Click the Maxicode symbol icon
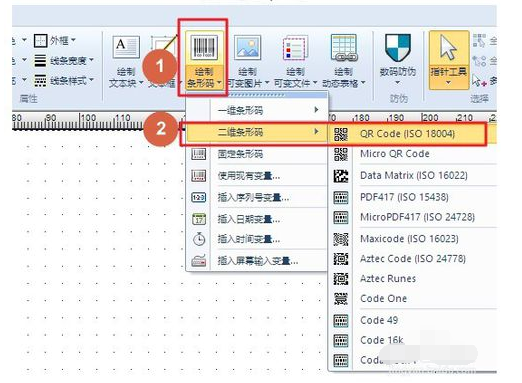Image resolution: width=522 pixels, height=383 pixels. point(341,239)
